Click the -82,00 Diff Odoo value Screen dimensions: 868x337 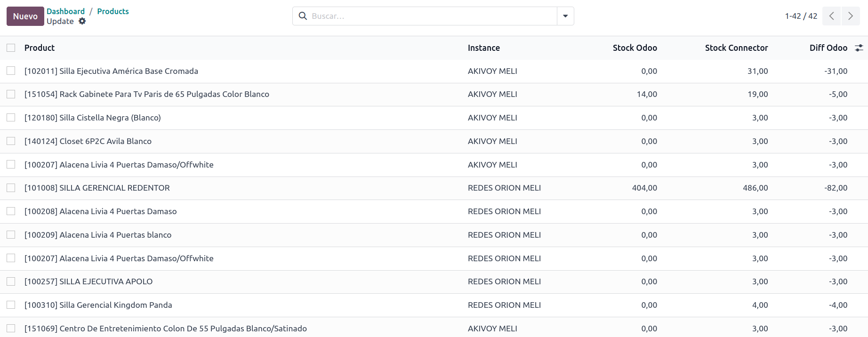coord(836,188)
